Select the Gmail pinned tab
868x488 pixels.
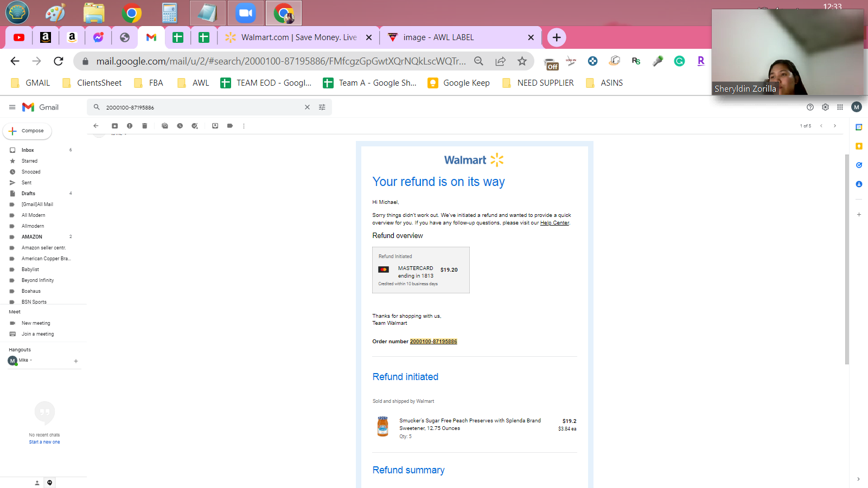point(151,37)
